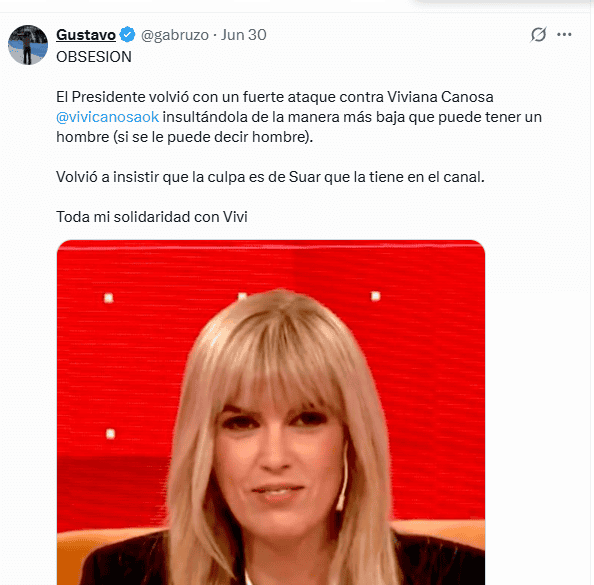Click the 'Toda mi solidaridad con Vivi' line
Screen dimensions: 594x585
pos(152,217)
